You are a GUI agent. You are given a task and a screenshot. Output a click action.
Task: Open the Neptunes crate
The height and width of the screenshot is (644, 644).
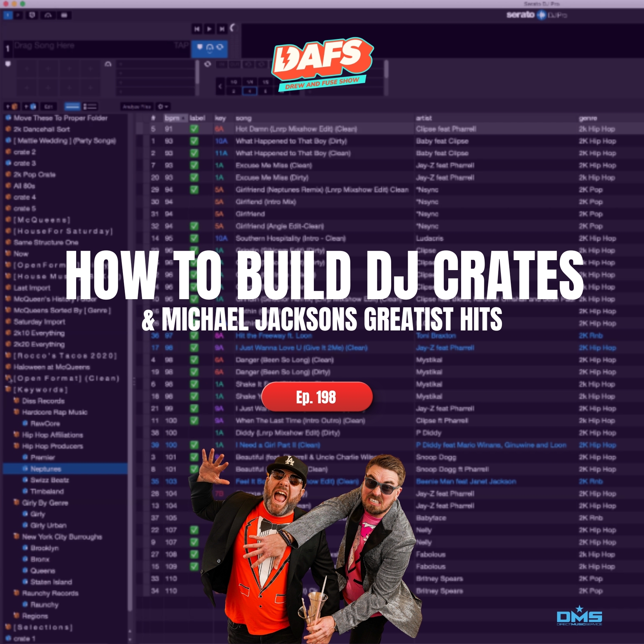(x=65, y=469)
